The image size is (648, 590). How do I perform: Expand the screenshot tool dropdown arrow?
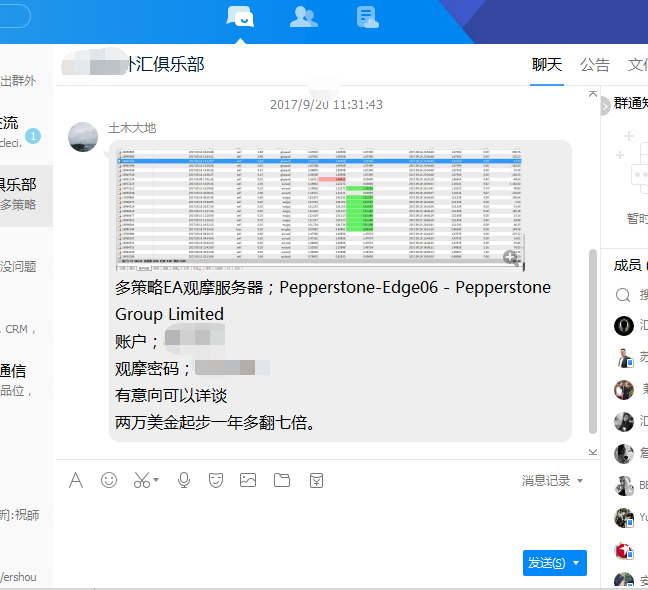156,480
